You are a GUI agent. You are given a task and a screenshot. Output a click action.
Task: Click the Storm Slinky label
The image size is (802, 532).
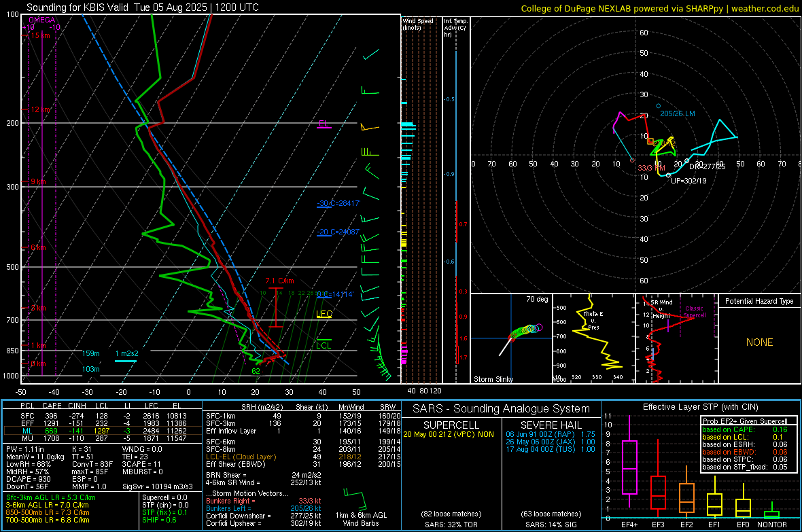pyautogui.click(x=493, y=379)
